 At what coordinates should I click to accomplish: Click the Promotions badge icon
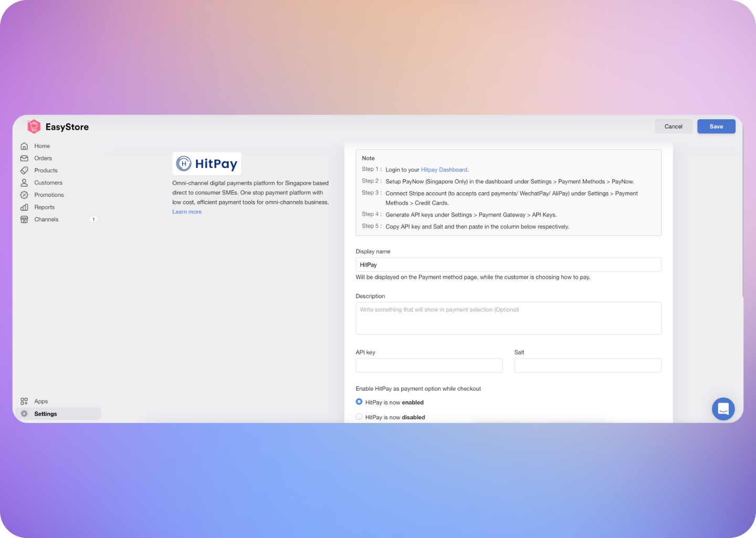[x=24, y=195]
